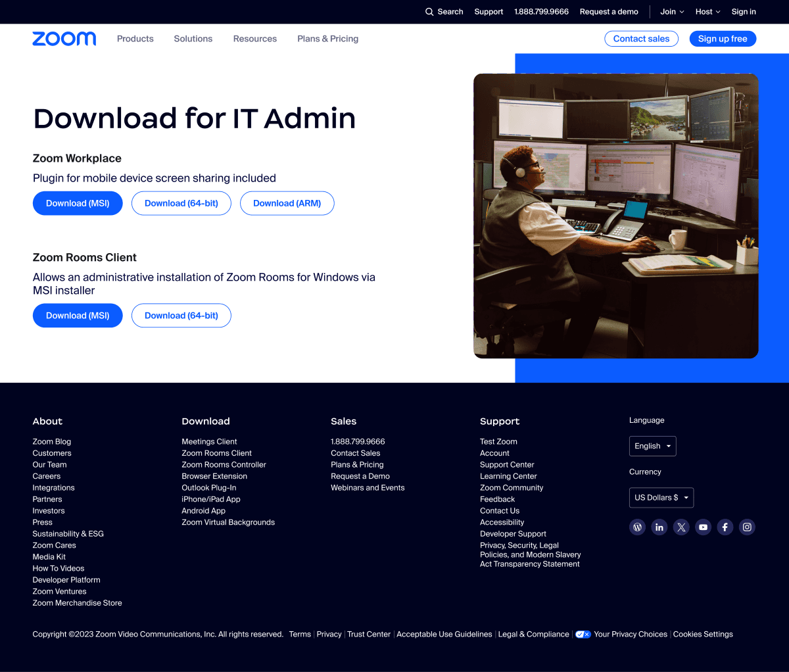Open Terms link in copyright bar

pos(300,635)
